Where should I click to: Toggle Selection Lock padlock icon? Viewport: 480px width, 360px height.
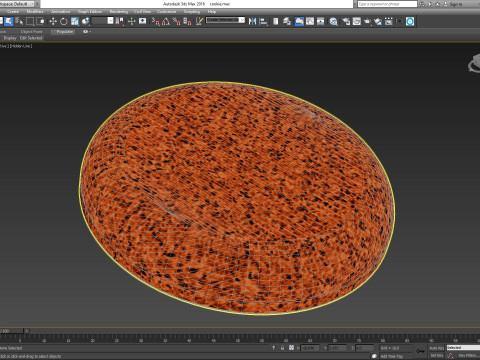282,348
